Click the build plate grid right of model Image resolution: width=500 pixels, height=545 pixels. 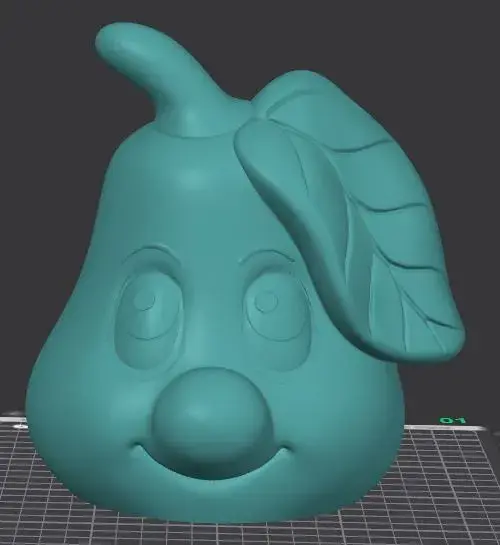(x=452, y=487)
